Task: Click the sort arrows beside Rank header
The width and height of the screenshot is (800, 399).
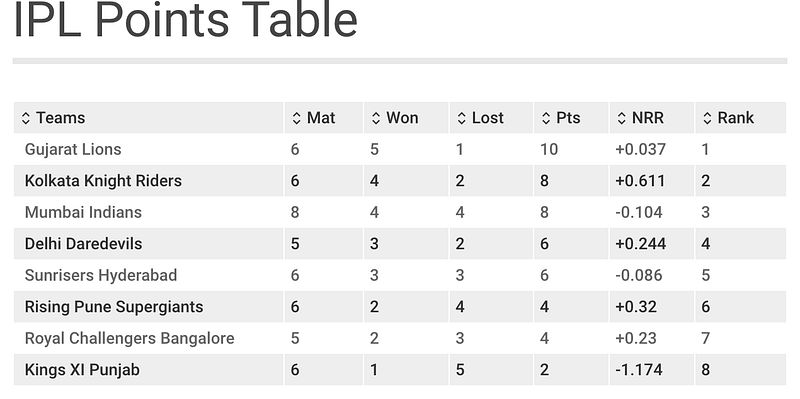Action: [707, 118]
